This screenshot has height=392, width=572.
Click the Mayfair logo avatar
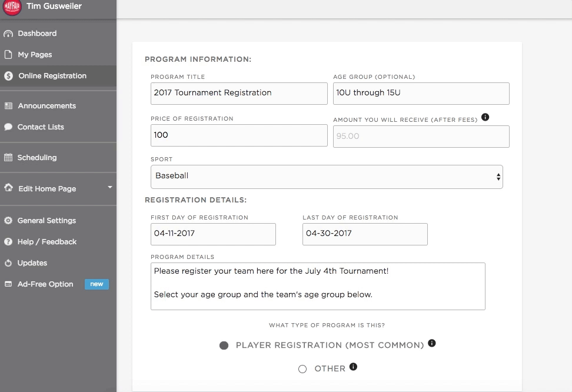click(x=12, y=7)
